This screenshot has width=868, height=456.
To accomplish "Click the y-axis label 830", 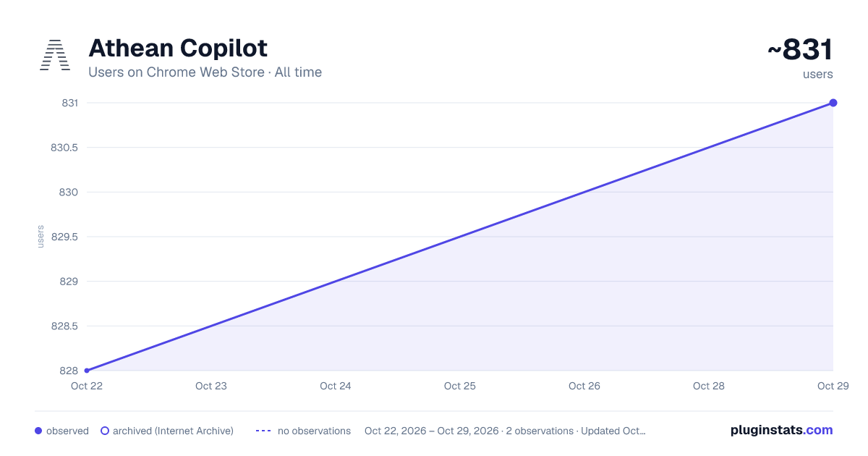I will pos(69,192).
